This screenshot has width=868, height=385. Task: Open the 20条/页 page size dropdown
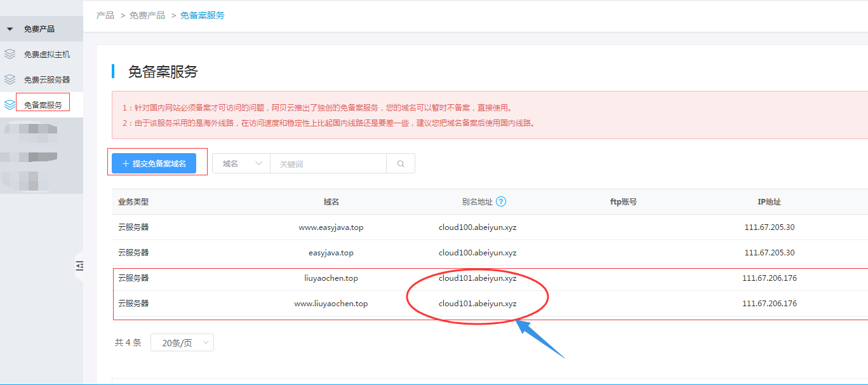click(182, 342)
